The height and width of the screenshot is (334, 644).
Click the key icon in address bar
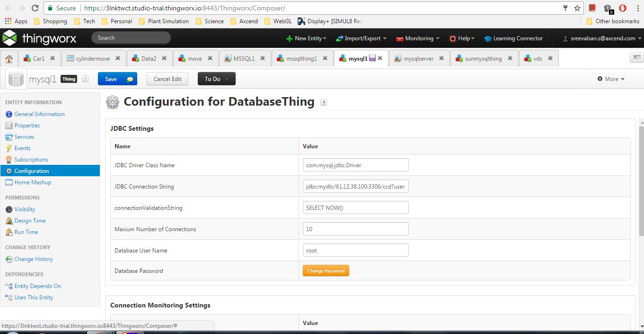coord(565,8)
